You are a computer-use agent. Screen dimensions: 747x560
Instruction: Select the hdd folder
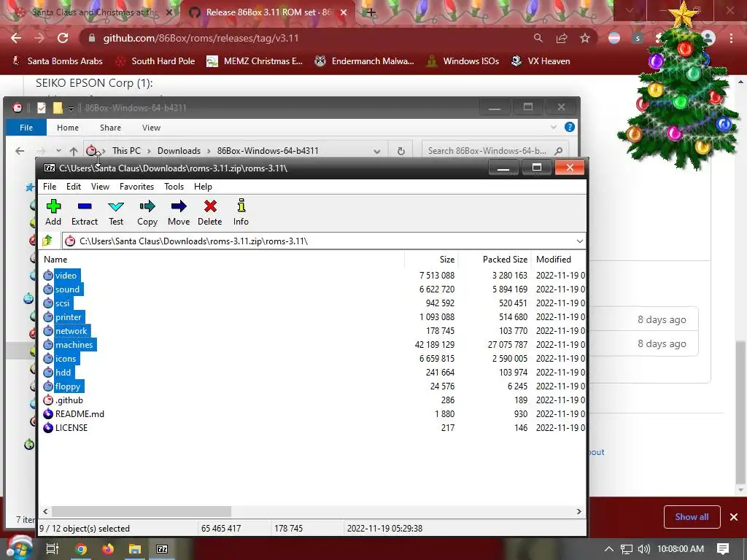[x=63, y=373]
